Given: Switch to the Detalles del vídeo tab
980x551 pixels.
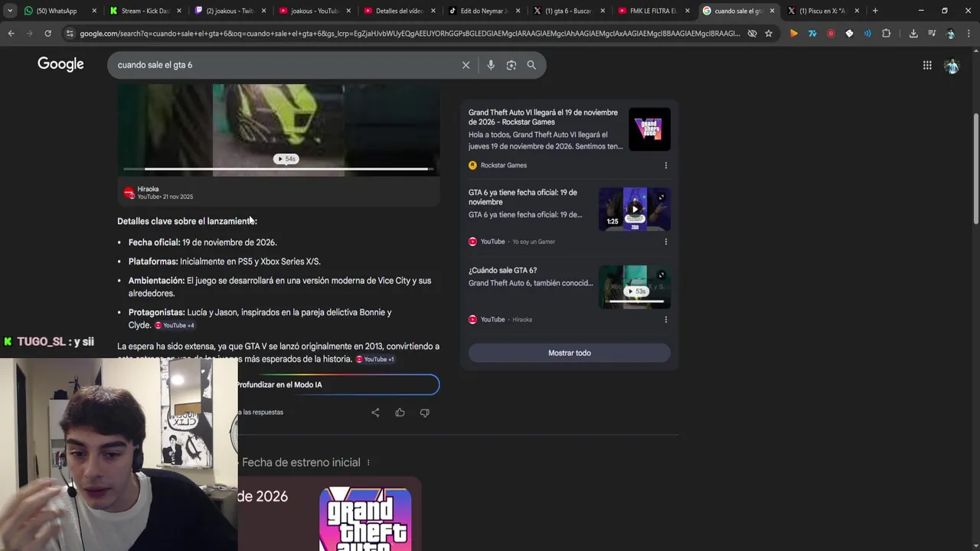Looking at the screenshot, I should [400, 11].
